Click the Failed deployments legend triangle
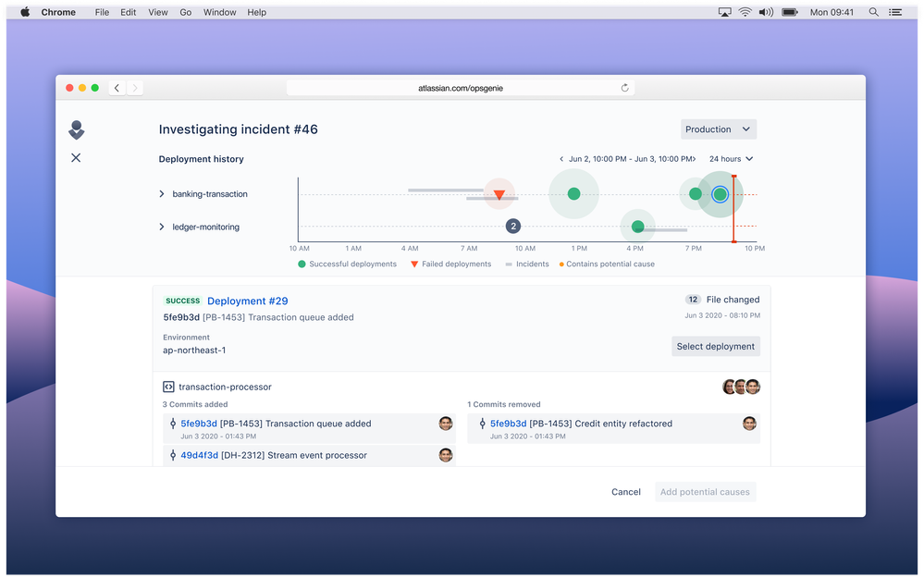This screenshot has height=578, width=924. coord(414,264)
